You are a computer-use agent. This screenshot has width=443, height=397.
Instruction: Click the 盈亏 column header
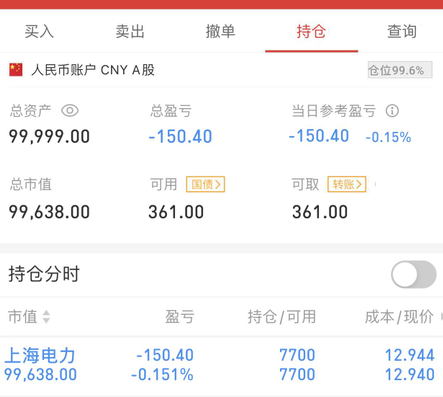click(x=180, y=317)
